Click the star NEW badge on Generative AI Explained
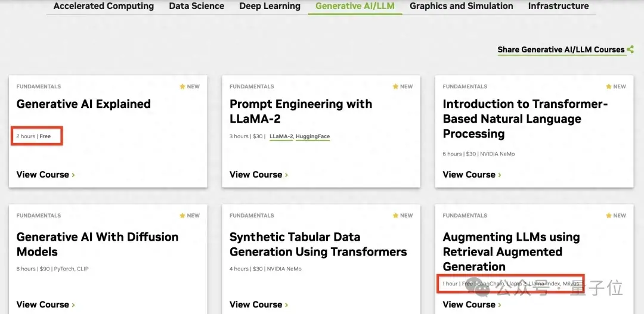 coord(190,86)
